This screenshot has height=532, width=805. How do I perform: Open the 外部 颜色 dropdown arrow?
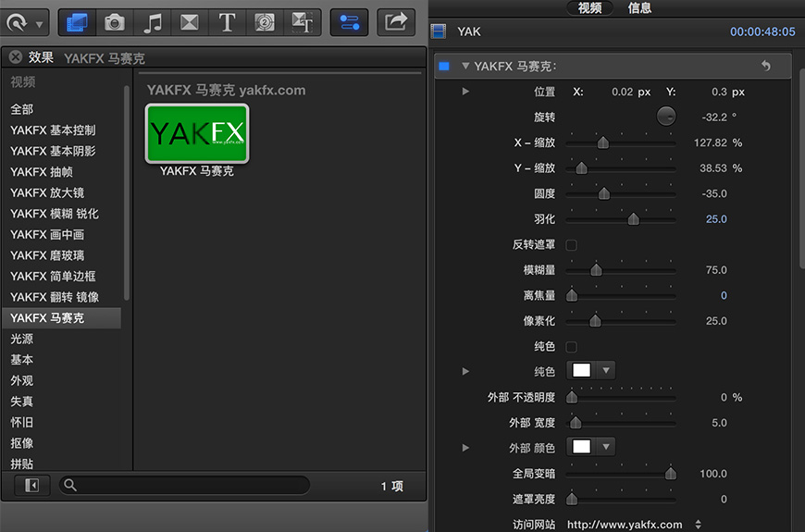coord(606,447)
